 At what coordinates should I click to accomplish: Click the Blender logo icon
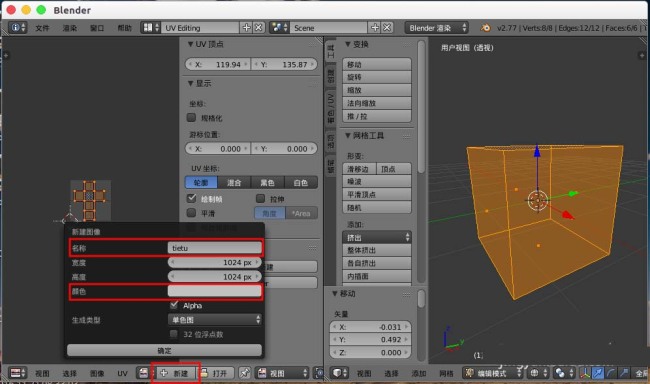click(485, 28)
